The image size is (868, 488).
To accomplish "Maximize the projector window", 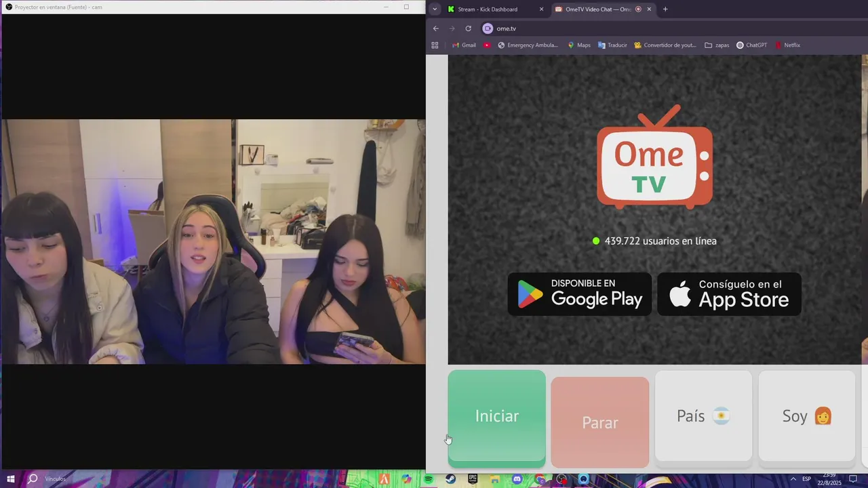I will 406,7.
